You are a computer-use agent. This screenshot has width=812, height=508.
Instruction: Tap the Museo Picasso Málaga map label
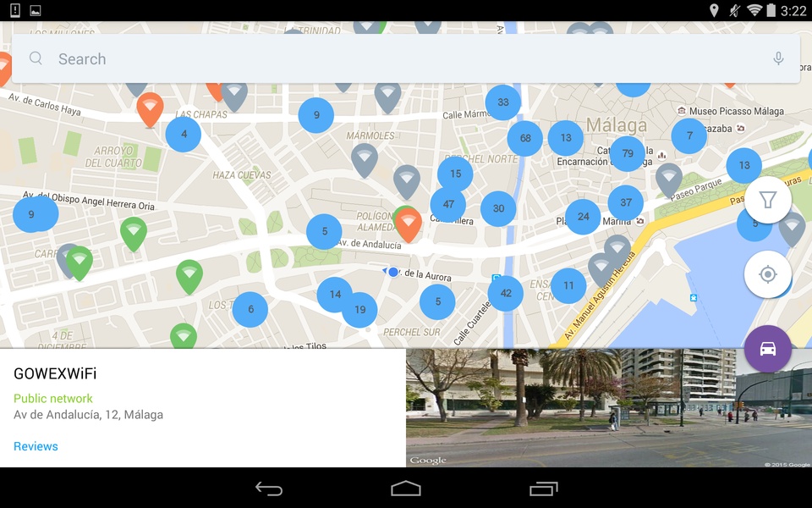click(x=736, y=111)
